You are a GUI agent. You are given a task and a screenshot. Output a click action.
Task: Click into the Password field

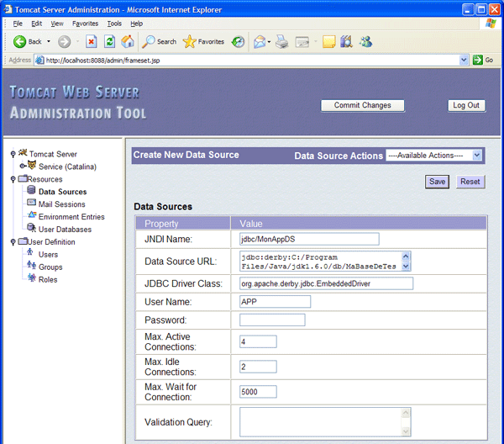pyautogui.click(x=272, y=320)
